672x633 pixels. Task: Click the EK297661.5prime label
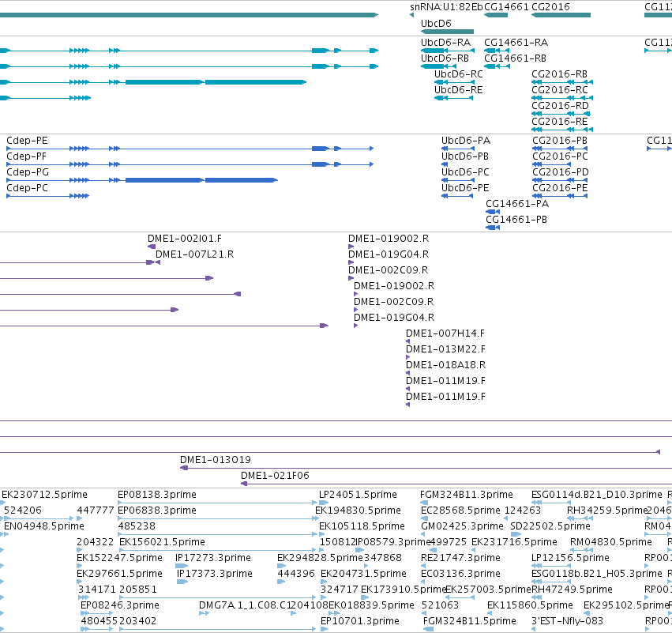point(119,575)
